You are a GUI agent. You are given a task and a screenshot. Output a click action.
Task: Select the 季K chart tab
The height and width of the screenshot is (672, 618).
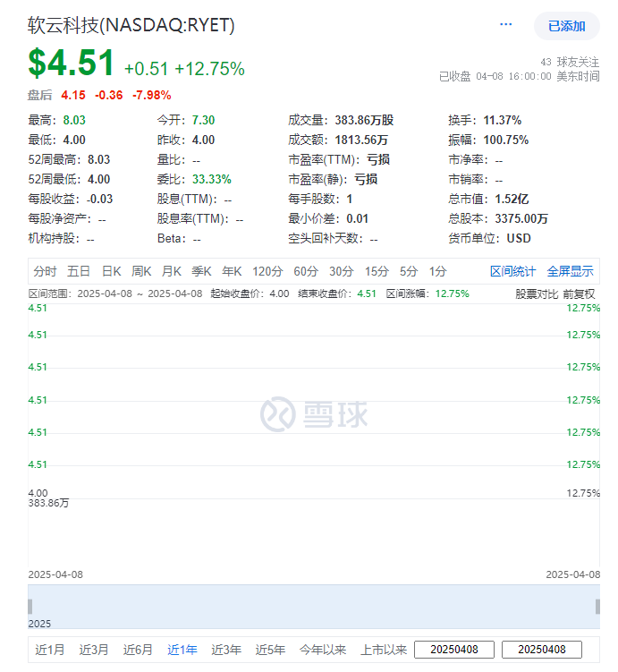coord(201,271)
